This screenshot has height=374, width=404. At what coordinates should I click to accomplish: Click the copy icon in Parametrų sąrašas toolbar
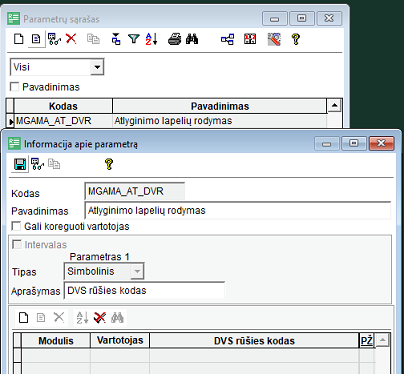pyautogui.click(x=93, y=39)
